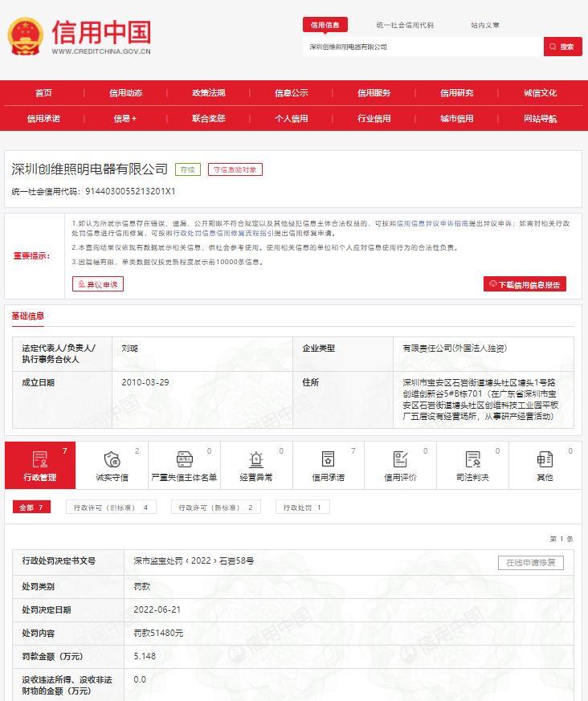Click the 信用中国 national emblem logo
This screenshot has height=701, width=588.
coord(26,36)
